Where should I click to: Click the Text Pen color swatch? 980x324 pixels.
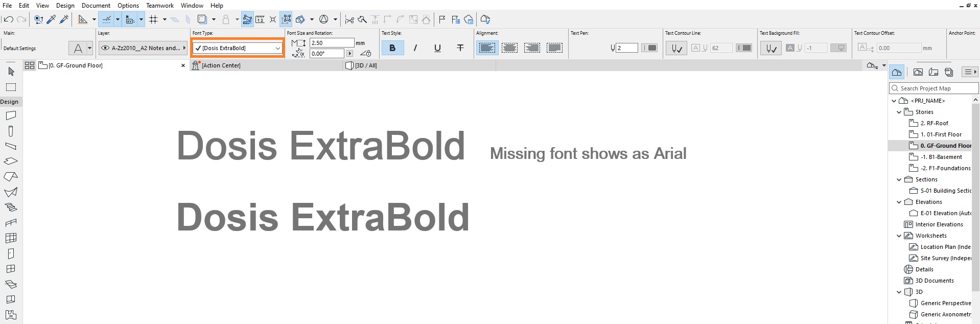coord(649,48)
